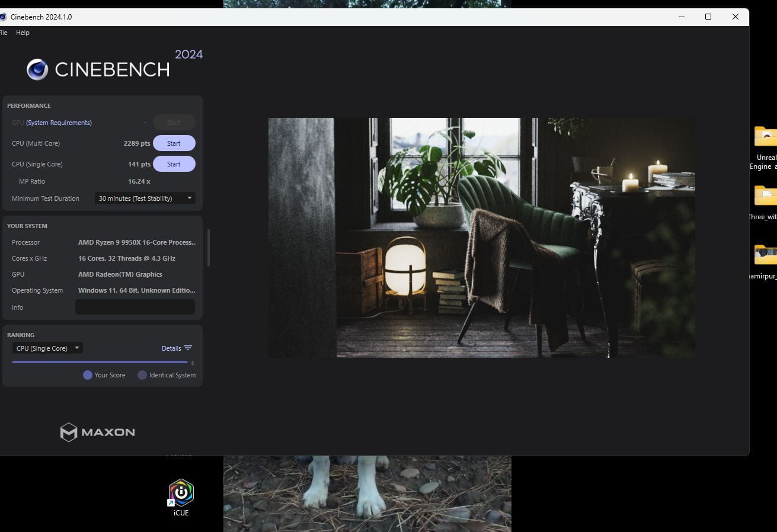
Task: Click the 16 Cores, 32 Threads text
Action: 127,258
